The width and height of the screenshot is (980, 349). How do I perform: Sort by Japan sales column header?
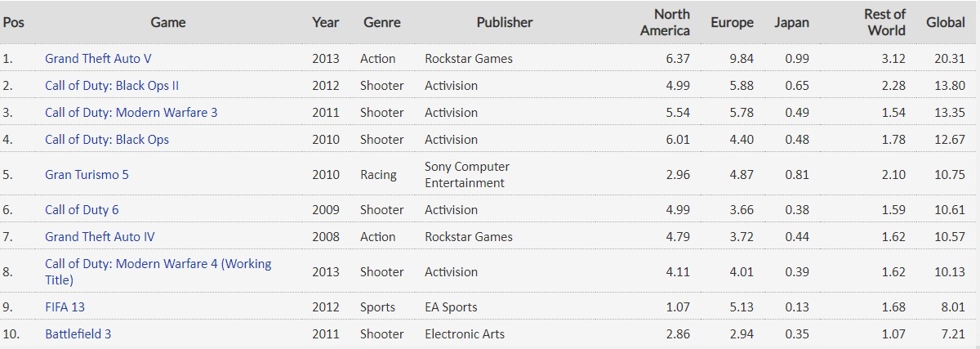tap(791, 23)
